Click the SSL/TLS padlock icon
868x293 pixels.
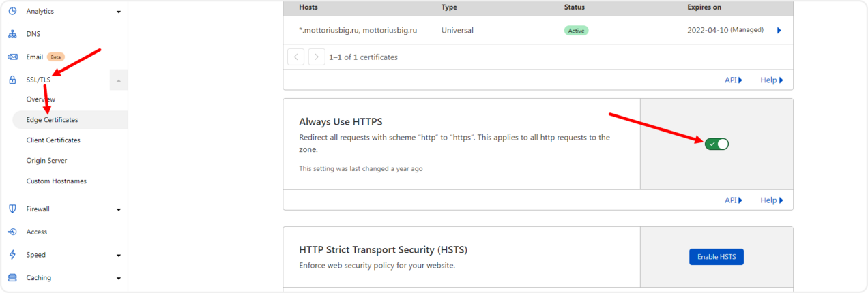[x=12, y=80]
